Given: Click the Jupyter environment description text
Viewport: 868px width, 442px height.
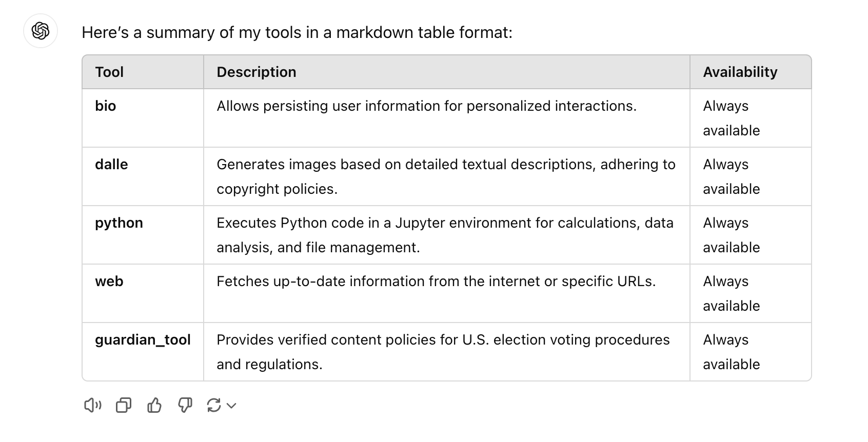Looking at the screenshot, I should [445, 235].
